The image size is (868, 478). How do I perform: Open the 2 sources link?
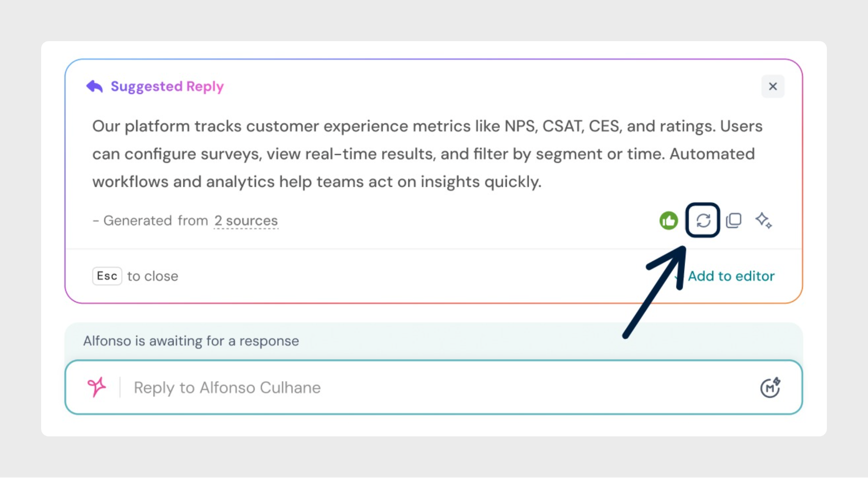pyautogui.click(x=246, y=221)
